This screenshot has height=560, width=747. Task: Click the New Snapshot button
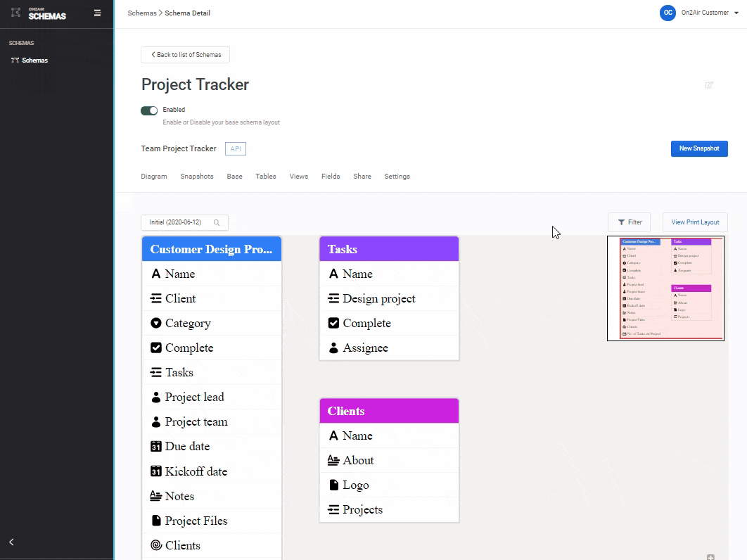(x=698, y=149)
